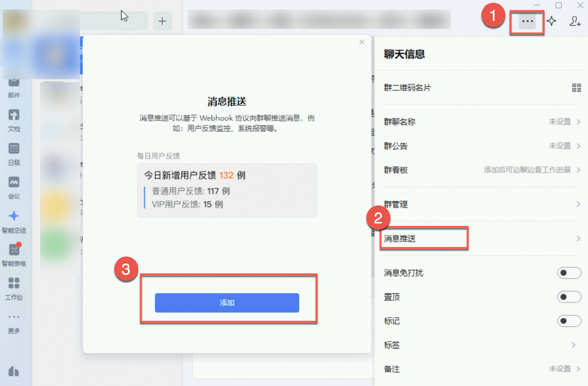Click the sparkle AI icon in header
This screenshot has width=588, height=386.
(x=551, y=21)
